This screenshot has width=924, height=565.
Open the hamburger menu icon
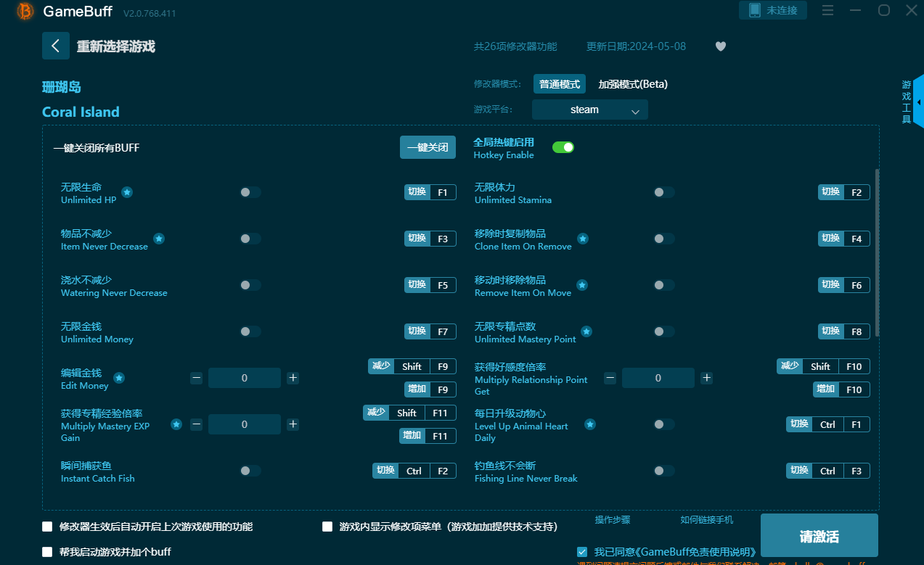click(x=828, y=10)
